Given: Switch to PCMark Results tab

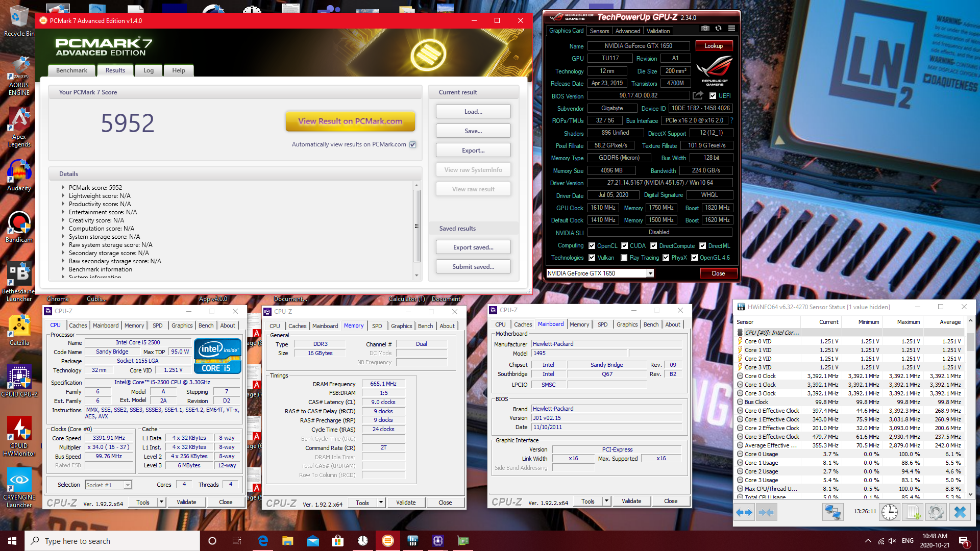Looking at the screenshot, I should tap(115, 70).
